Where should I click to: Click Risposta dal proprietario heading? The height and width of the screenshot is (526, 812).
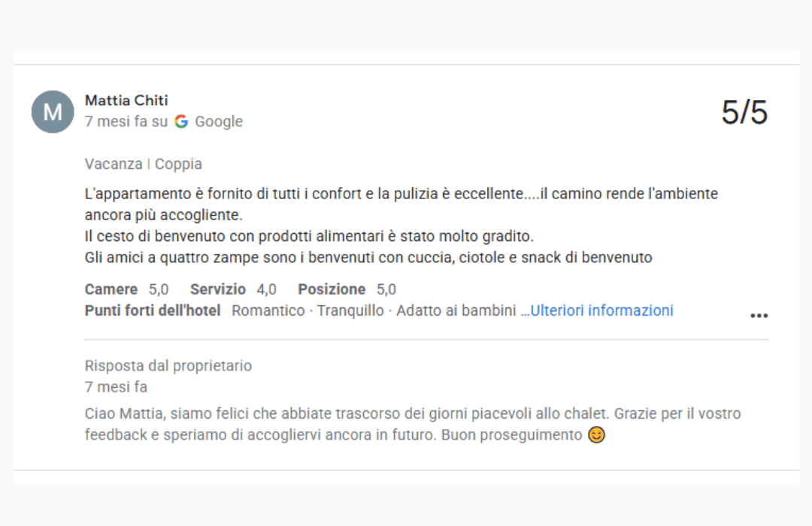pos(168,366)
